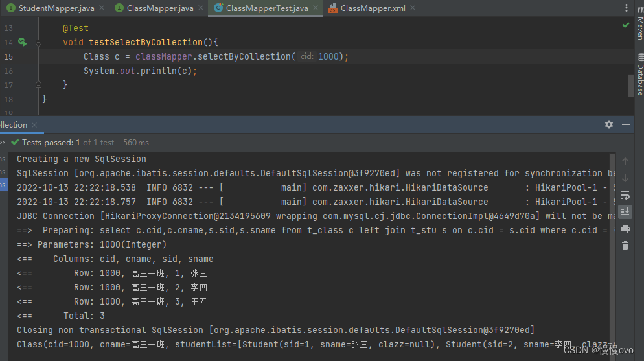
Task: Click the green inspection checkmark indicator
Action: pos(625,25)
